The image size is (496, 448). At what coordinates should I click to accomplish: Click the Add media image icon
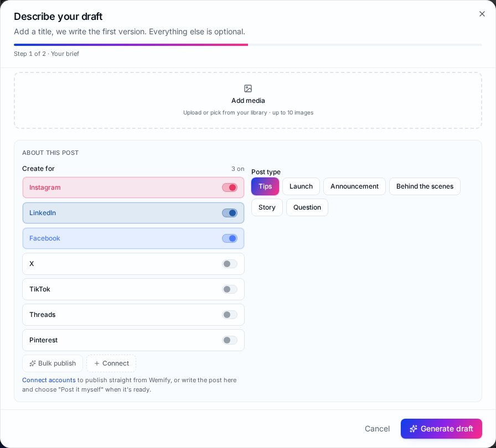click(x=248, y=88)
